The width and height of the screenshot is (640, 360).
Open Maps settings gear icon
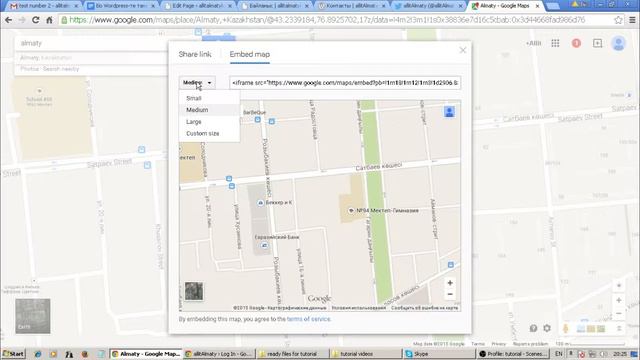coord(547,328)
